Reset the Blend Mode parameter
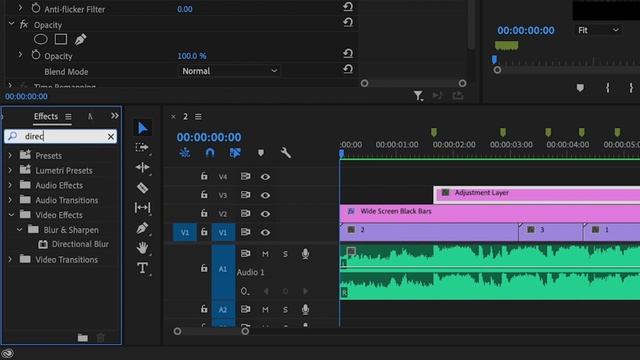Screen dimensions: 640x360 pyautogui.click(x=348, y=69)
